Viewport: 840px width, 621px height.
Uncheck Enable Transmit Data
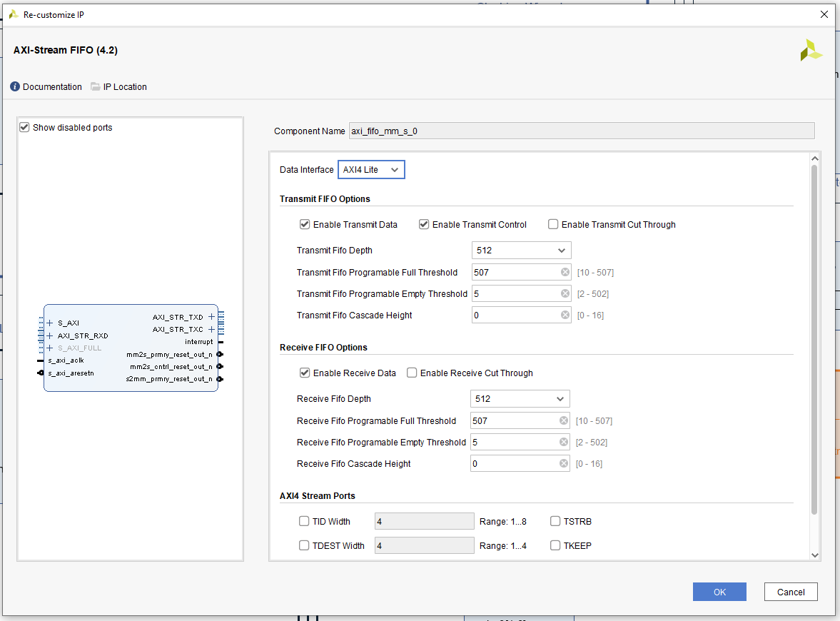(305, 224)
